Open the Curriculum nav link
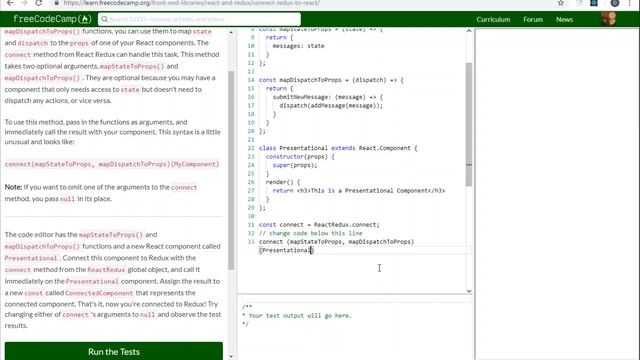 493,19
